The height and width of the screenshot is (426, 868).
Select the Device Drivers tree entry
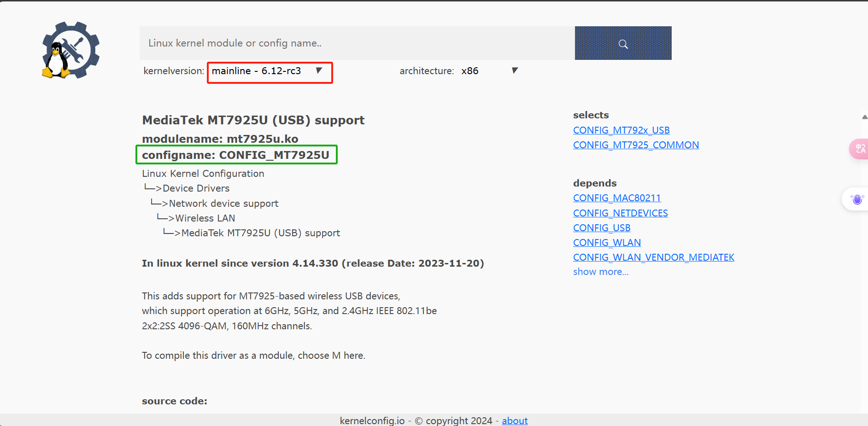[196, 188]
